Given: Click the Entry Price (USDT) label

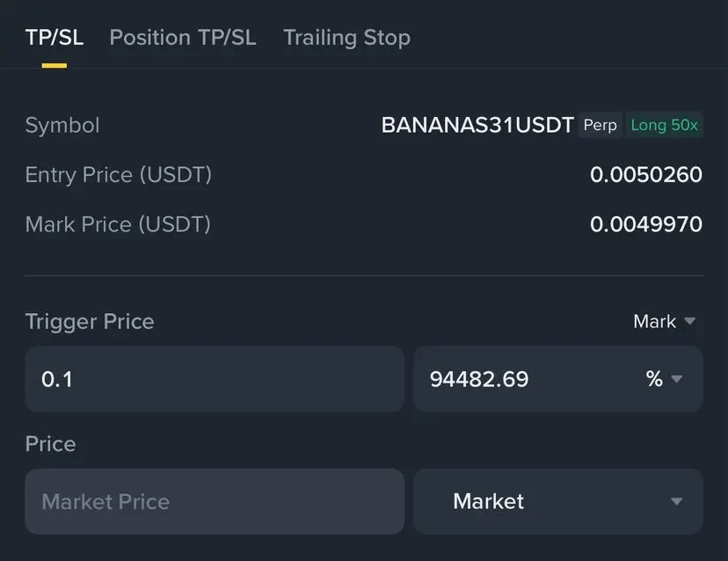Looking at the screenshot, I should click(x=119, y=175).
